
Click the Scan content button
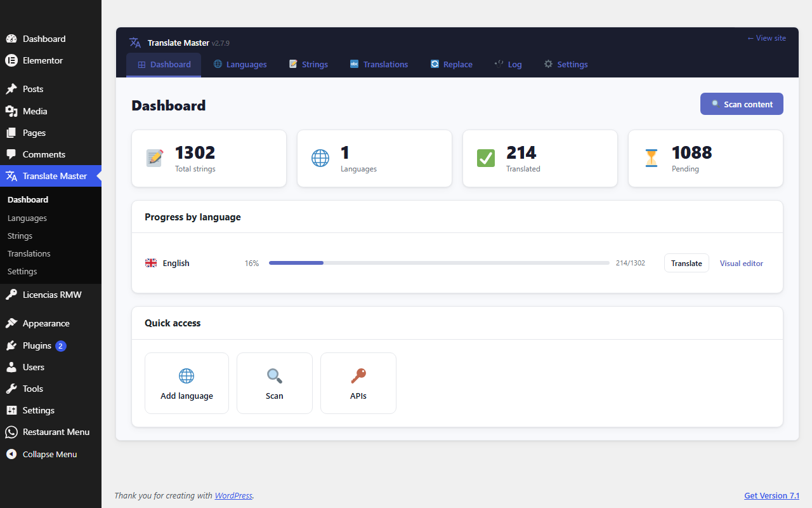[x=742, y=104]
